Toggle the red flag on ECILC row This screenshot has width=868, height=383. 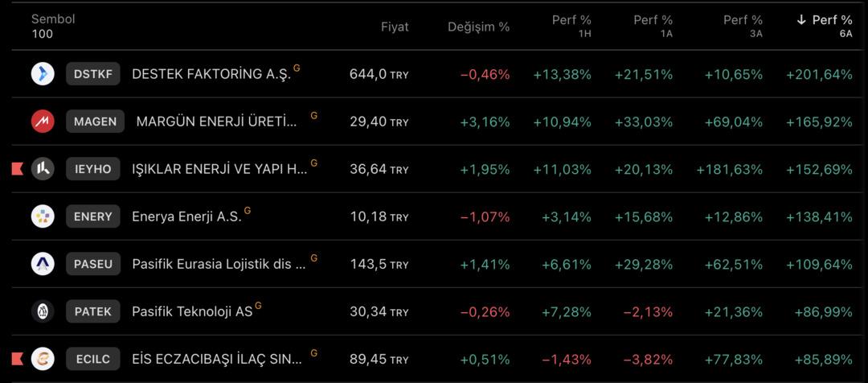17,359
